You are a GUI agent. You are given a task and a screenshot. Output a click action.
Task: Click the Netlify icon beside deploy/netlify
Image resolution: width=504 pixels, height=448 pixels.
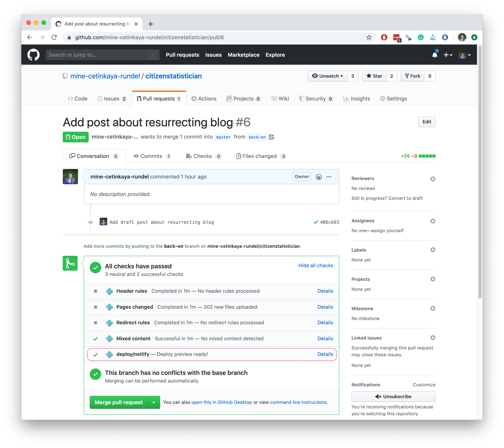109,355
